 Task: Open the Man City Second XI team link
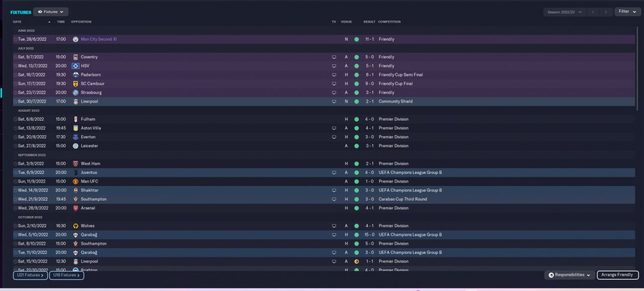pyautogui.click(x=99, y=39)
